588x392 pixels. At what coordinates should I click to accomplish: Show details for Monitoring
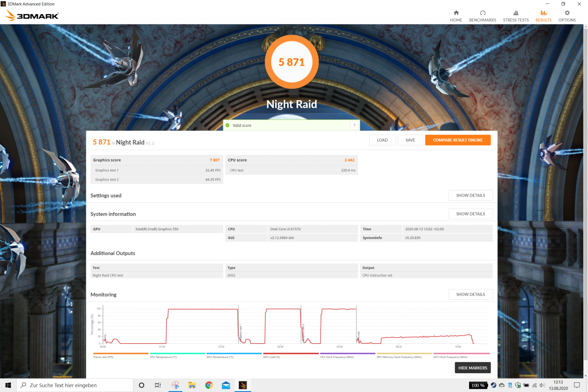click(x=470, y=294)
